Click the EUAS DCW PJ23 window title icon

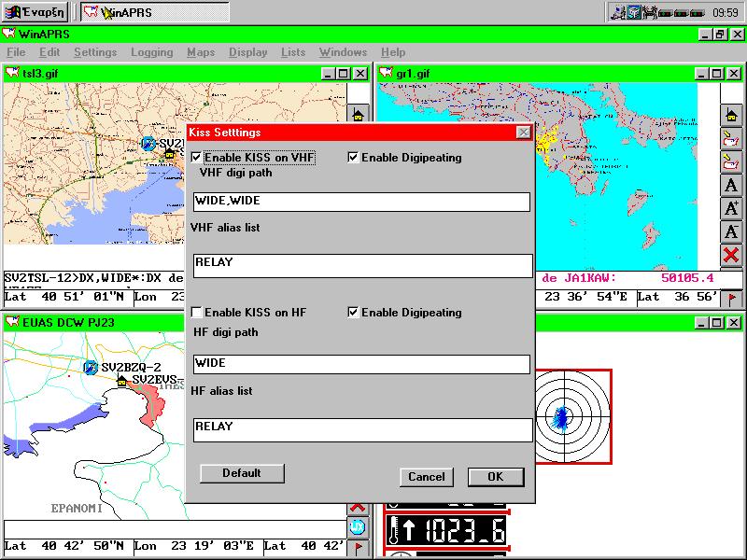coord(12,322)
